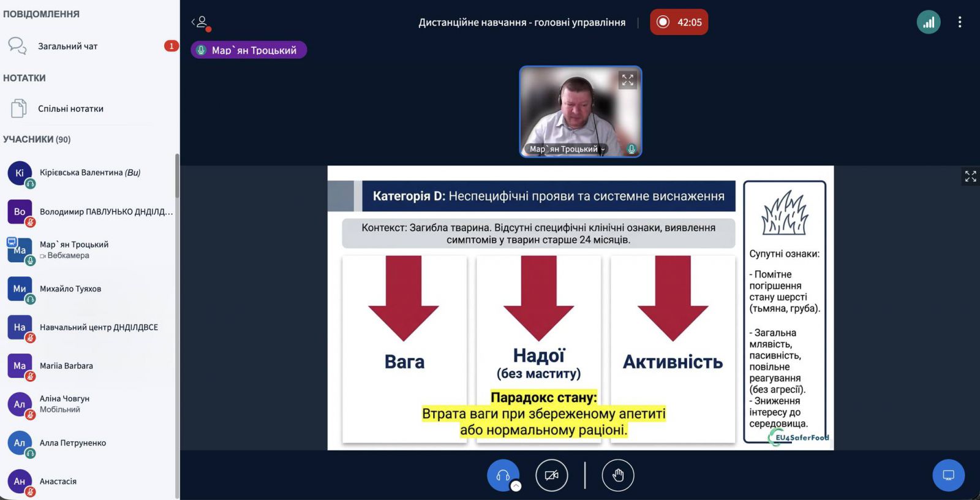Raise hand in the meeting
The height and width of the screenshot is (500, 980).
pyautogui.click(x=617, y=475)
